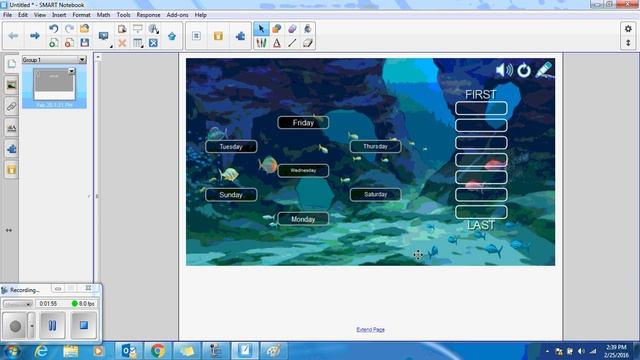Delete the current page

tap(69, 43)
